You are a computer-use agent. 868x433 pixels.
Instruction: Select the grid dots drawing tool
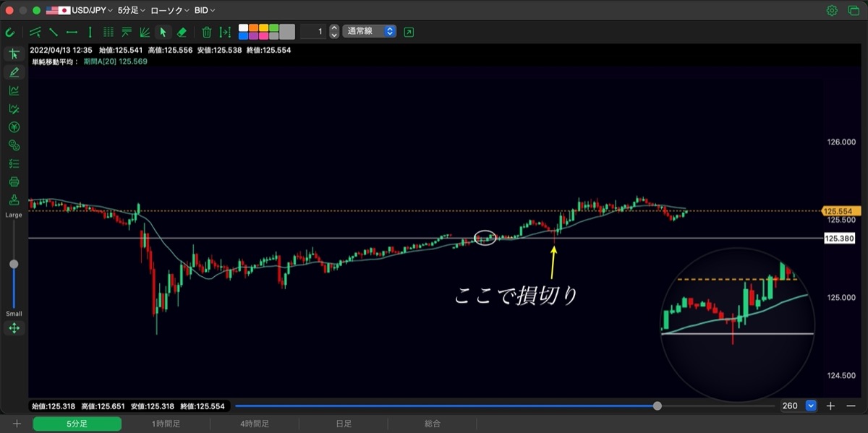click(x=109, y=32)
